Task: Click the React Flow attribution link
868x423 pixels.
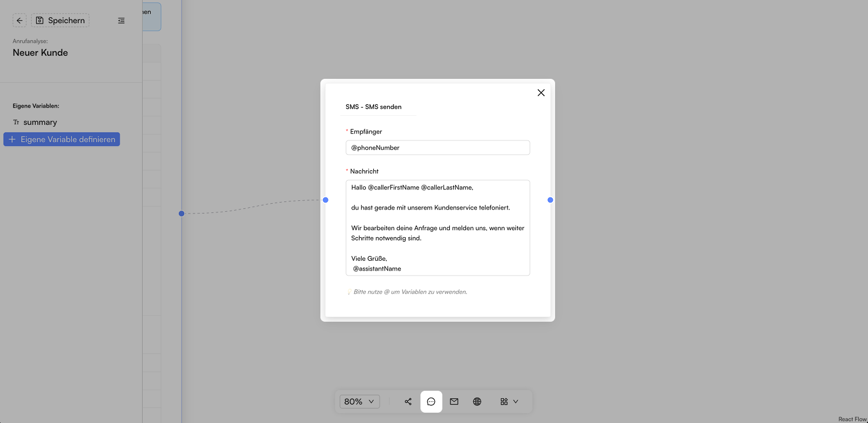Action: [x=852, y=420]
